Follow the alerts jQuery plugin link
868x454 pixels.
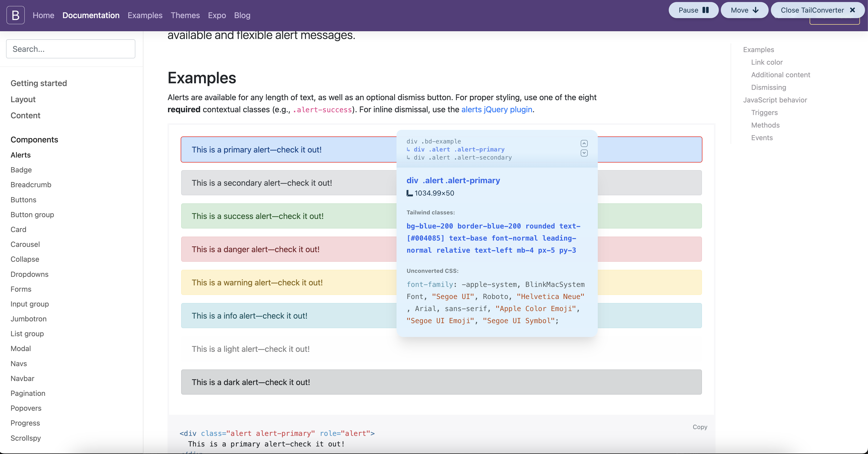point(497,109)
